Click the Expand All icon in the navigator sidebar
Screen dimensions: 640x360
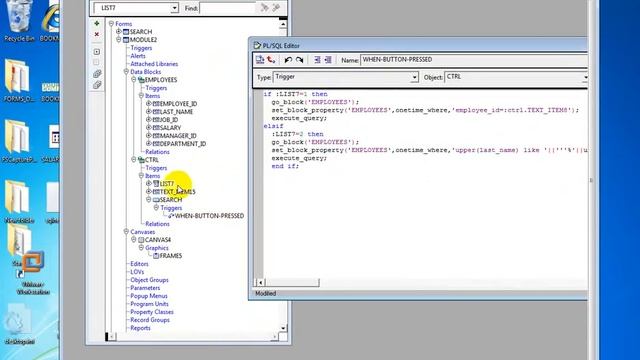(x=97, y=74)
